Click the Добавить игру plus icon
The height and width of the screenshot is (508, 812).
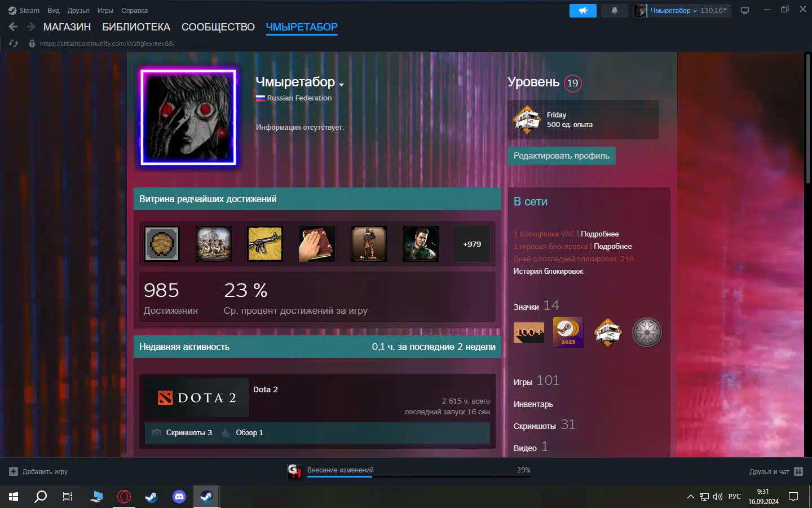(14, 471)
